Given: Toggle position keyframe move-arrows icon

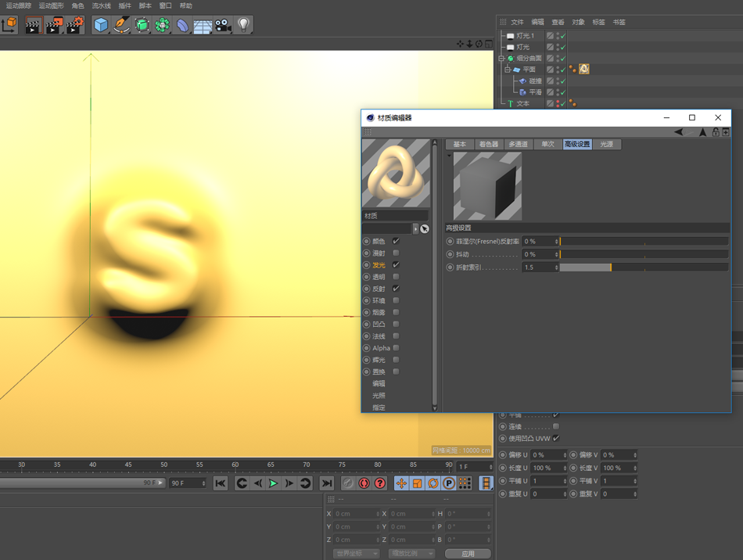Looking at the screenshot, I should point(401,483).
